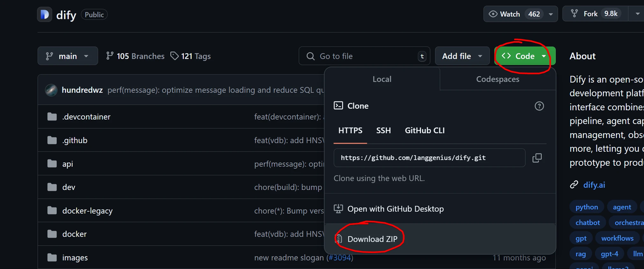Copy the clone URL to clipboard
This screenshot has width=644, height=269.
pos(537,158)
